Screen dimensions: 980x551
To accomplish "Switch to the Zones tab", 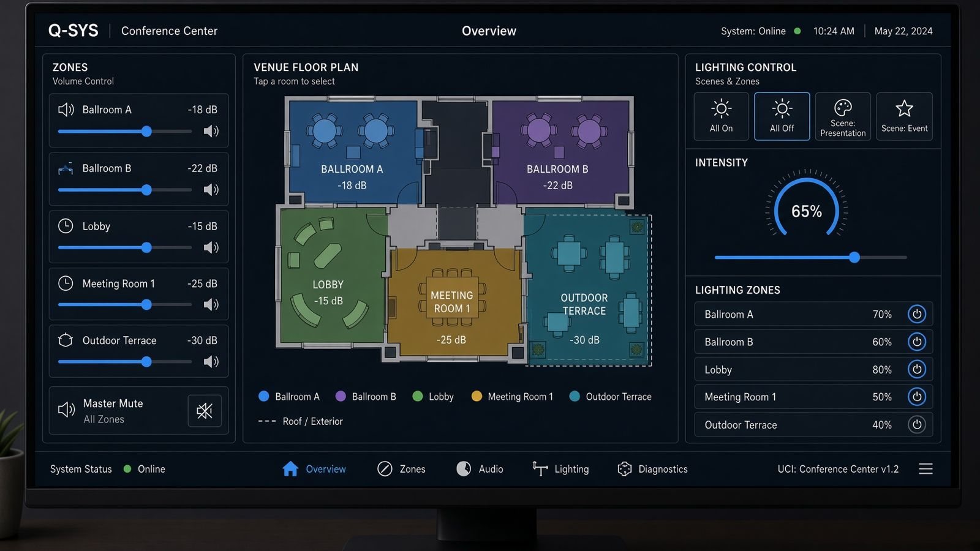I will pyautogui.click(x=401, y=469).
